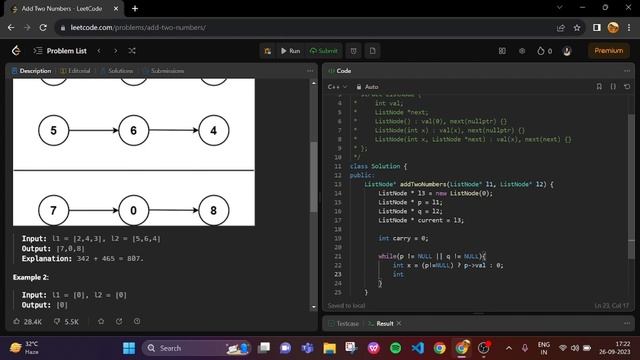Go back in browser history
Screen dimensions: 640x360
[x=11, y=28]
